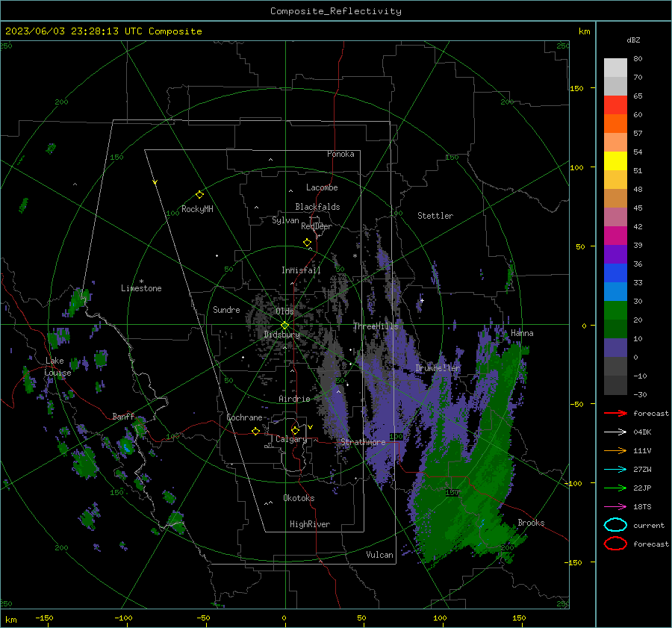
Task: Click the Innisfail label
Action: [301, 270]
